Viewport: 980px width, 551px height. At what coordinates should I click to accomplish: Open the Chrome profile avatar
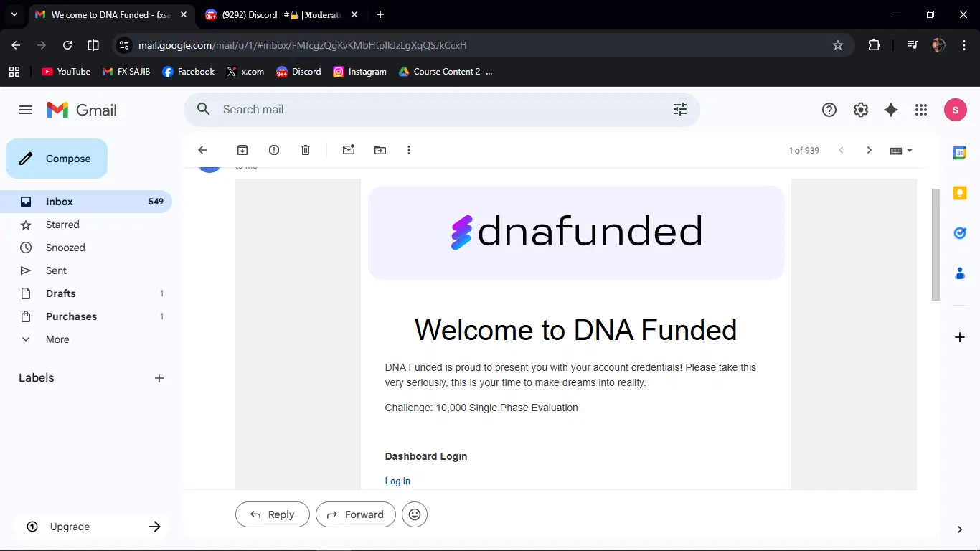(x=938, y=45)
